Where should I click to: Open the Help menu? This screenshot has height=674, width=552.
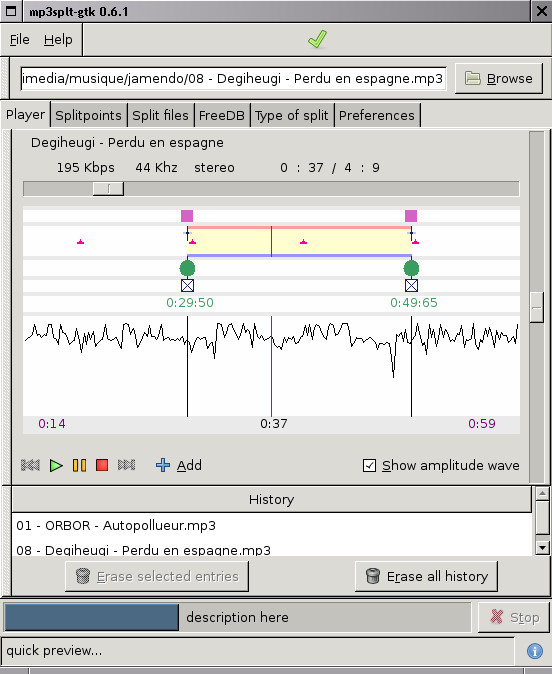coord(58,40)
